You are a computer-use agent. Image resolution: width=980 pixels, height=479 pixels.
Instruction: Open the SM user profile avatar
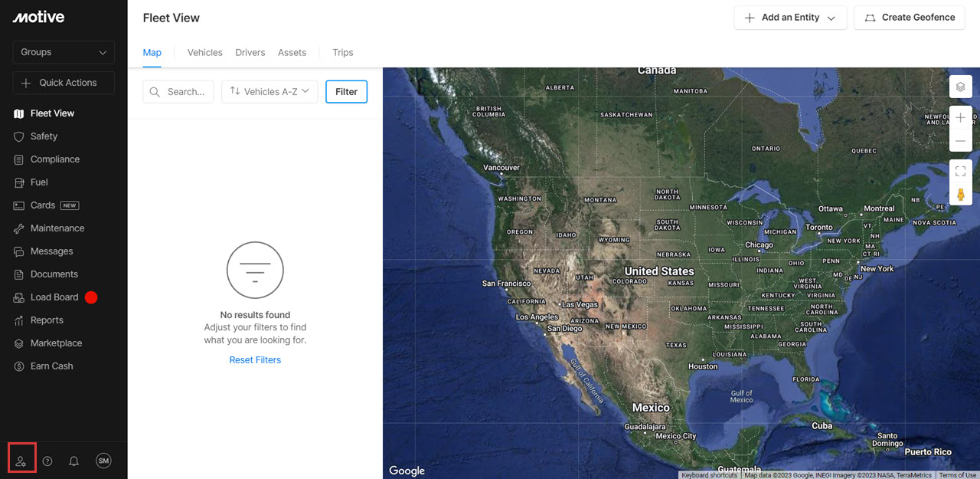click(x=103, y=461)
